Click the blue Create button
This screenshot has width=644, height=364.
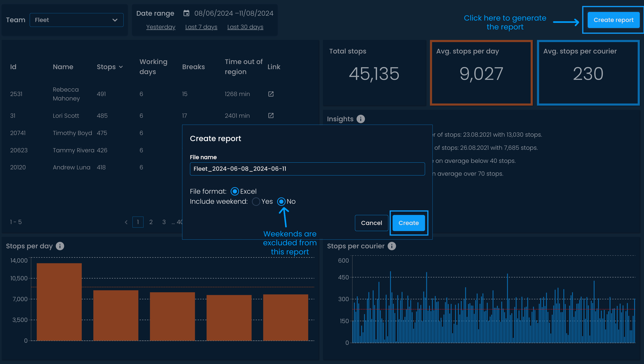(x=408, y=223)
